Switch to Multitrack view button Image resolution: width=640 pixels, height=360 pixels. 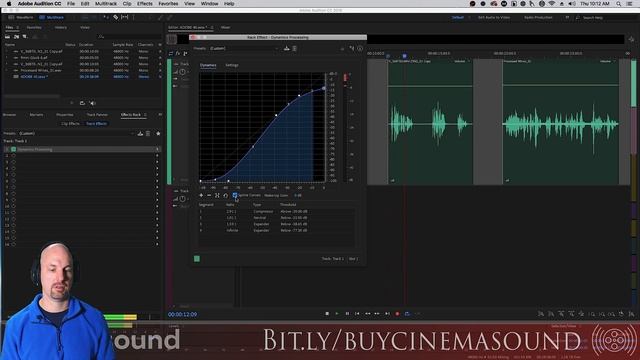pos(52,18)
